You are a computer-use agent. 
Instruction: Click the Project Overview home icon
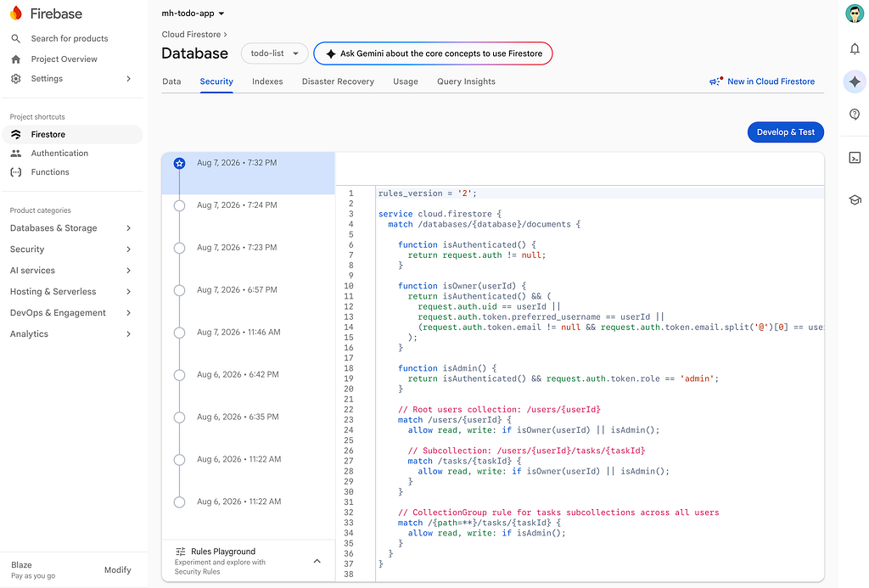tap(16, 59)
